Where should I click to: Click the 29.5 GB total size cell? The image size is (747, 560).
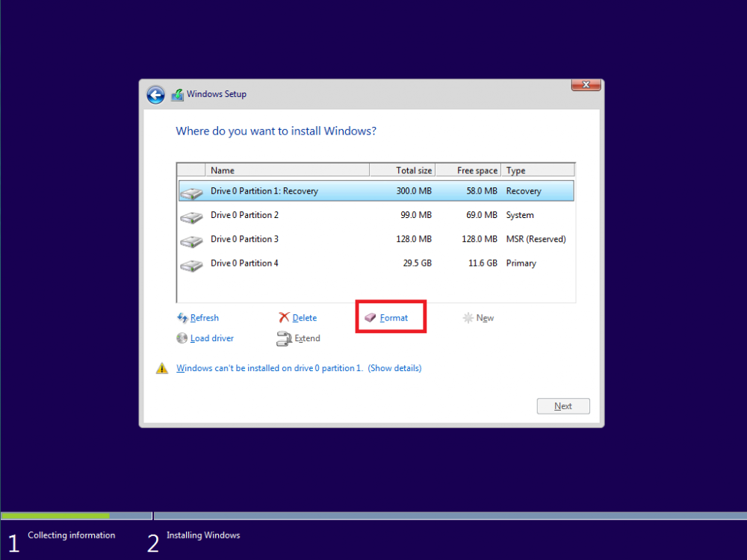pos(418,264)
